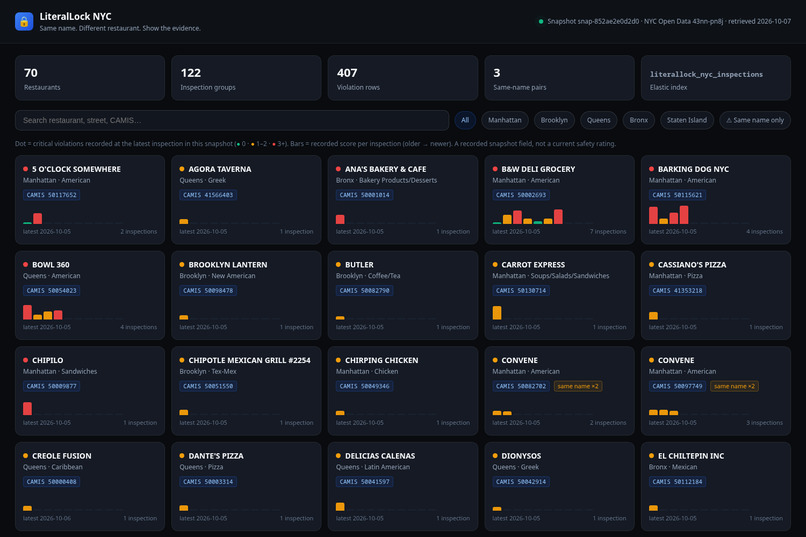Click the red dot beside ANA'S BAKERY & CAFE

[338, 169]
